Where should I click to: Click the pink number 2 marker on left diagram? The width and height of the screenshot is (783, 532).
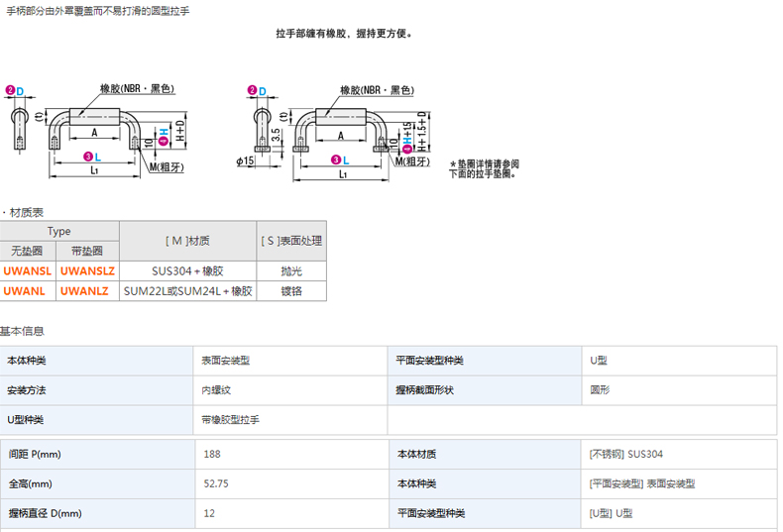(x=10, y=90)
